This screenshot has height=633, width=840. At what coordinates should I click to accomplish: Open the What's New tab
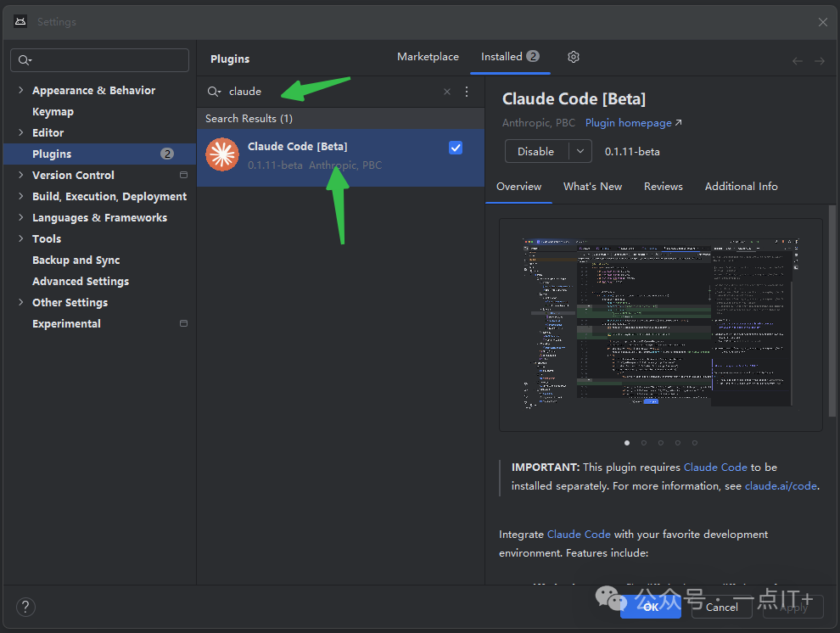coord(592,187)
